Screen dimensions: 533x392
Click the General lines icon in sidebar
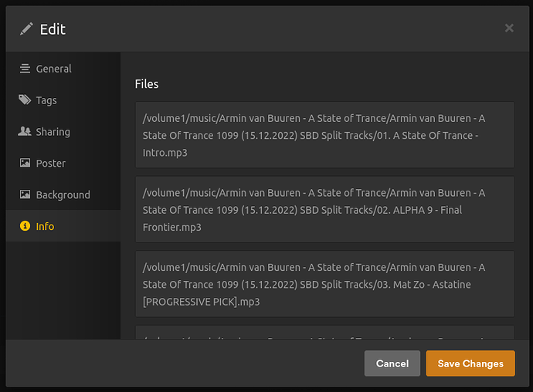[x=25, y=69]
